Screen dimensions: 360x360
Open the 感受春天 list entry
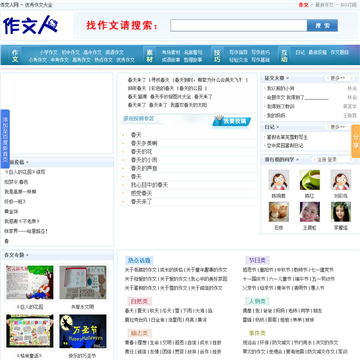(x=141, y=193)
